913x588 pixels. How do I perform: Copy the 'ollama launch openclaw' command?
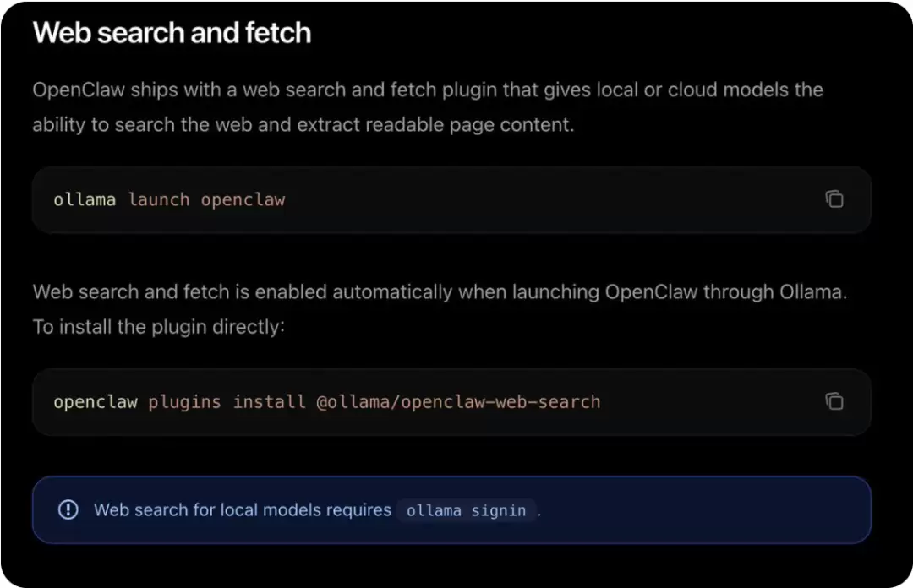[x=834, y=199]
